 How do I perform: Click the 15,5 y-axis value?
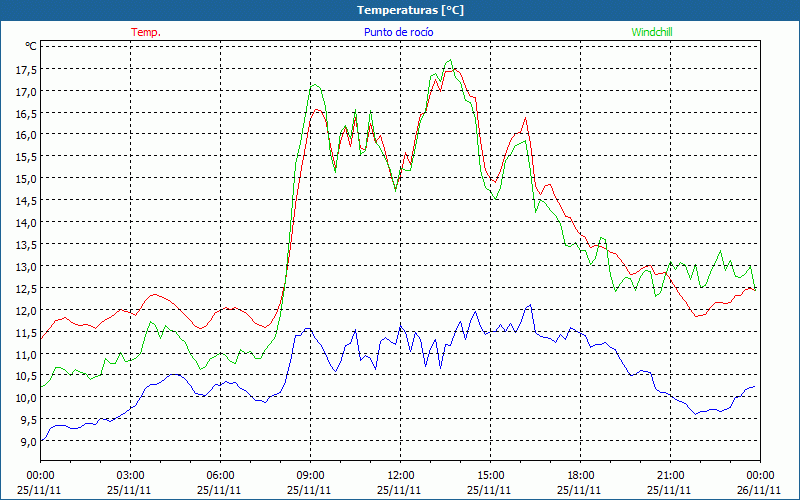click(x=26, y=158)
